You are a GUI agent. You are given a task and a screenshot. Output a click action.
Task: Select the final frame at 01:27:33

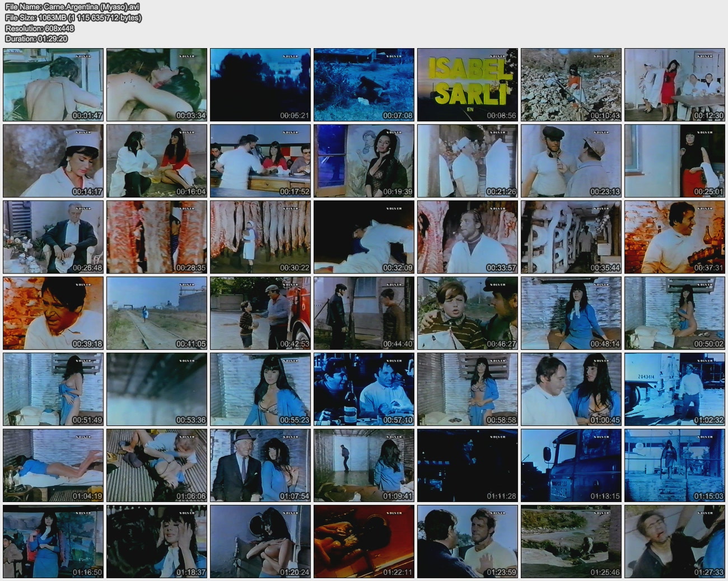[x=675, y=541]
